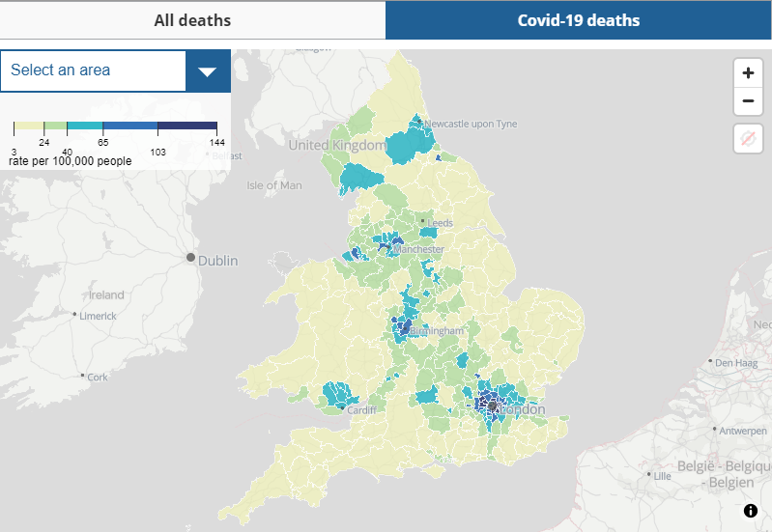Select the Covid-19 deaths tab
This screenshot has height=532, width=772.
[578, 20]
